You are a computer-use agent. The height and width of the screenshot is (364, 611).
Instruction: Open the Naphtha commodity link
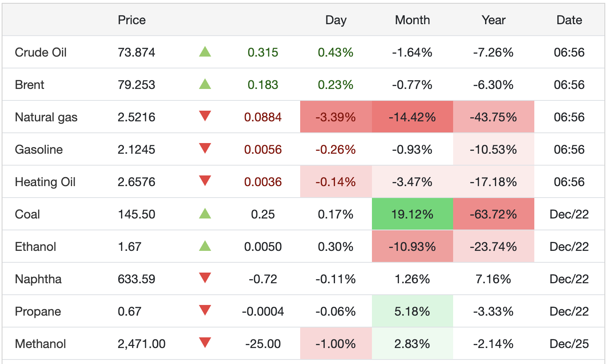tap(38, 279)
